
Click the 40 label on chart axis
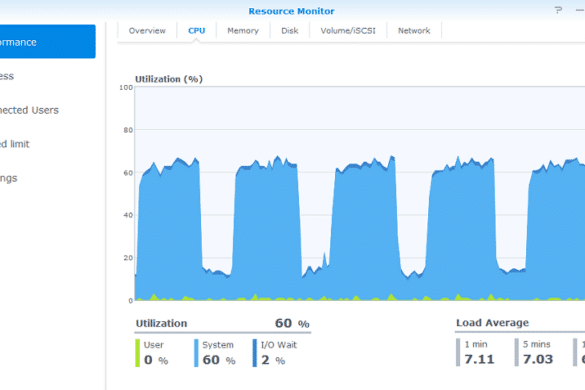coord(128,215)
